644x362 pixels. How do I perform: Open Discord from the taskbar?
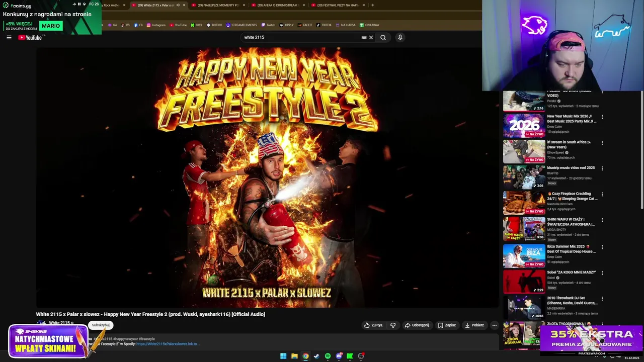339,356
